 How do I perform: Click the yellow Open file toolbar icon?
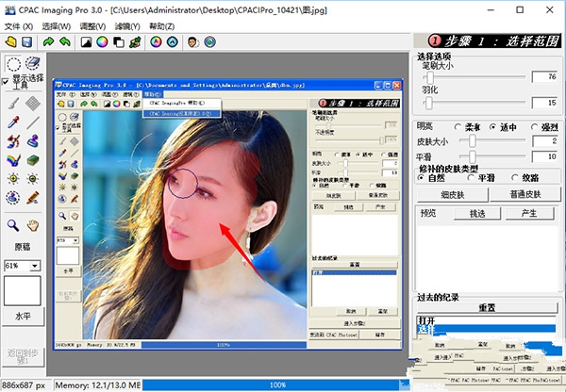[10, 42]
